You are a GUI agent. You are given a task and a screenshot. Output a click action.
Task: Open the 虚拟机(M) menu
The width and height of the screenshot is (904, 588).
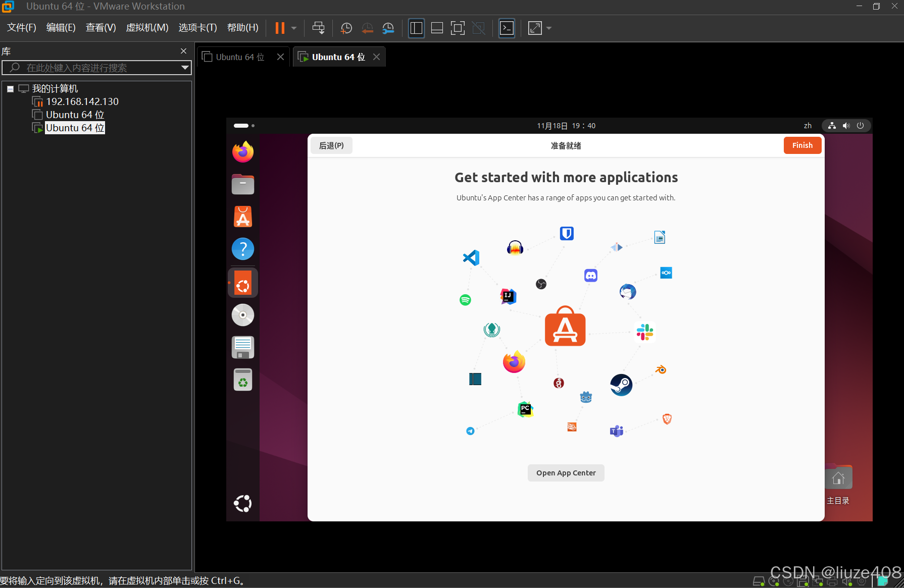147,28
